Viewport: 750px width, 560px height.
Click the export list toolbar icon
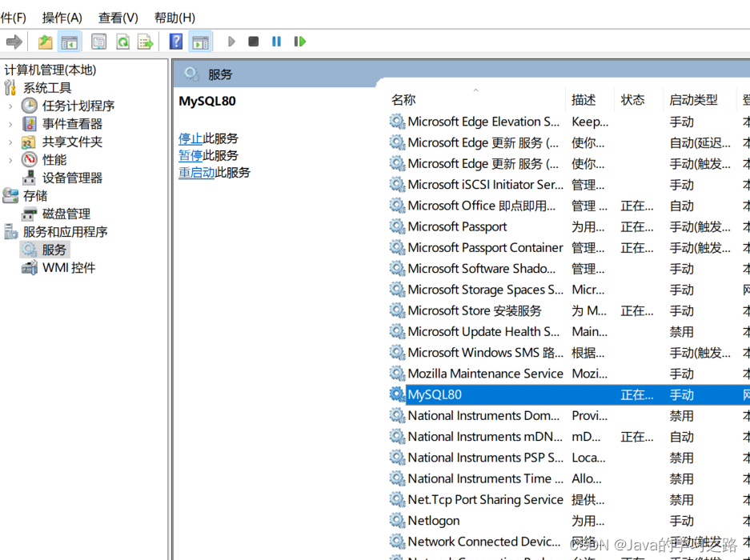[145, 42]
